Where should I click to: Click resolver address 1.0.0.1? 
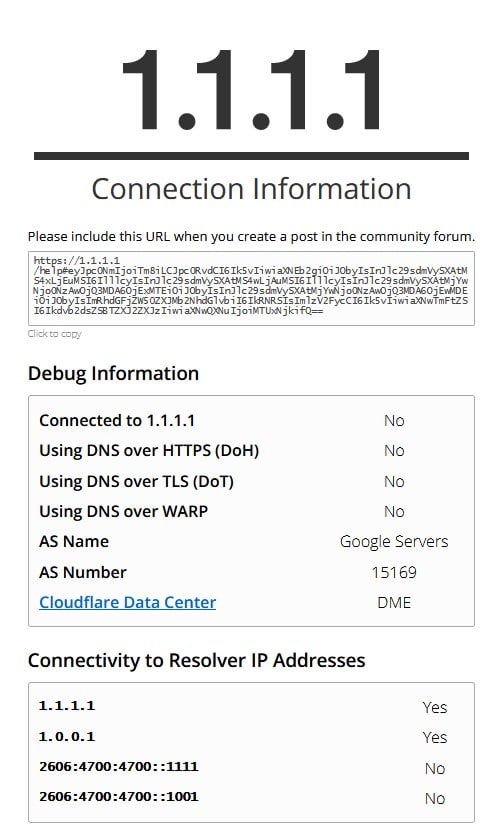pyautogui.click(x=67, y=736)
